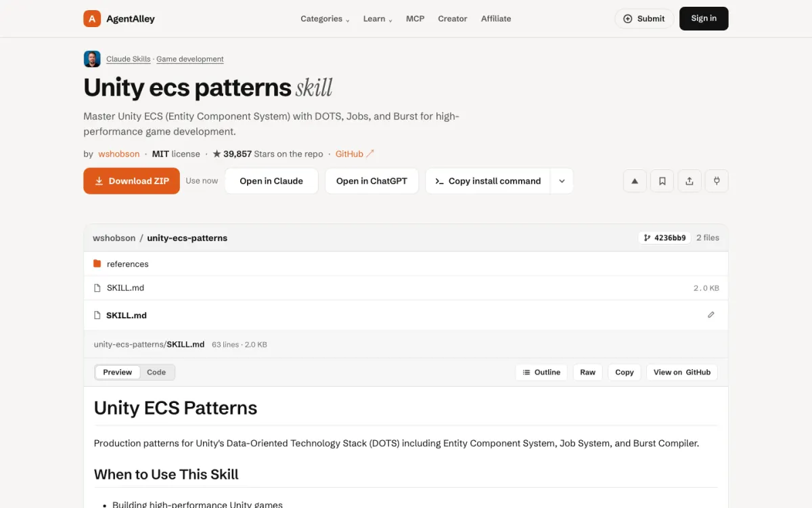Click Open in ChatGPT
Viewport: 812px width, 508px height.
(x=371, y=181)
